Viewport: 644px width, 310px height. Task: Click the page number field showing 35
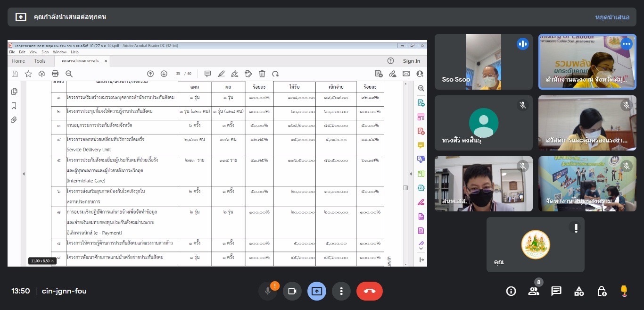coord(178,74)
